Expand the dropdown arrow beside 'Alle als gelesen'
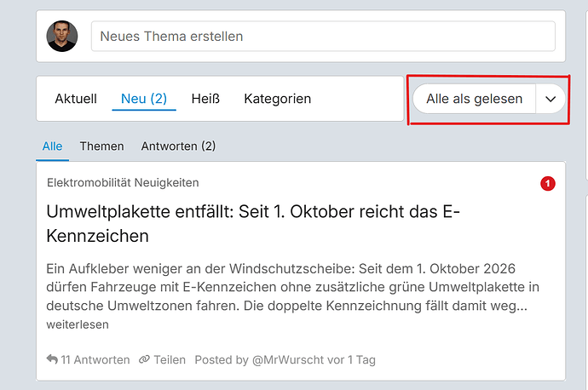The height and width of the screenshot is (390, 588). 551,99
